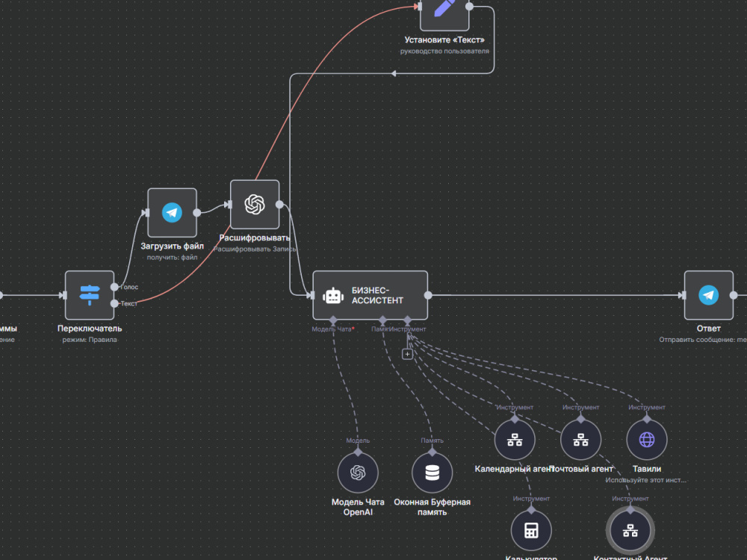Click the input connector of Переключатель node
This screenshot has height=560, width=747.
(x=64, y=295)
